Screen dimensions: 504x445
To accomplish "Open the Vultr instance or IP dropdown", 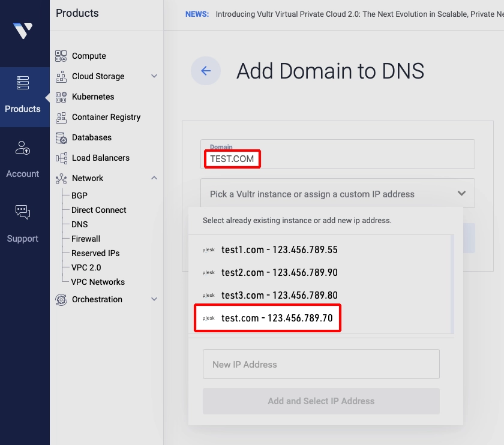I will [x=337, y=194].
